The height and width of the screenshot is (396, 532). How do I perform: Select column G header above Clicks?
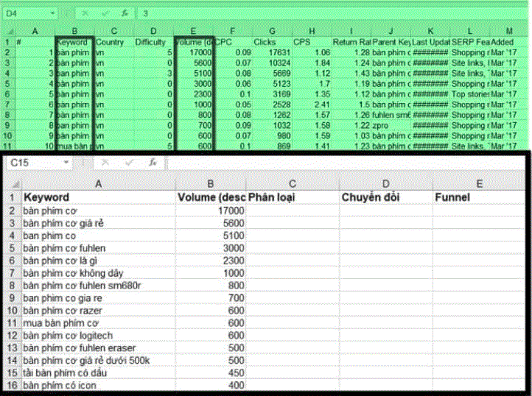click(x=272, y=31)
